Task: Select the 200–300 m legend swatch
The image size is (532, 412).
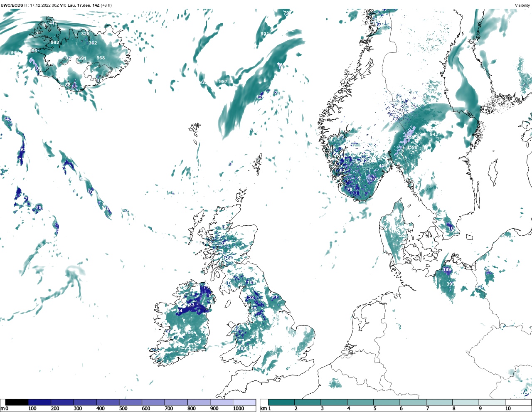Action: click(62, 402)
